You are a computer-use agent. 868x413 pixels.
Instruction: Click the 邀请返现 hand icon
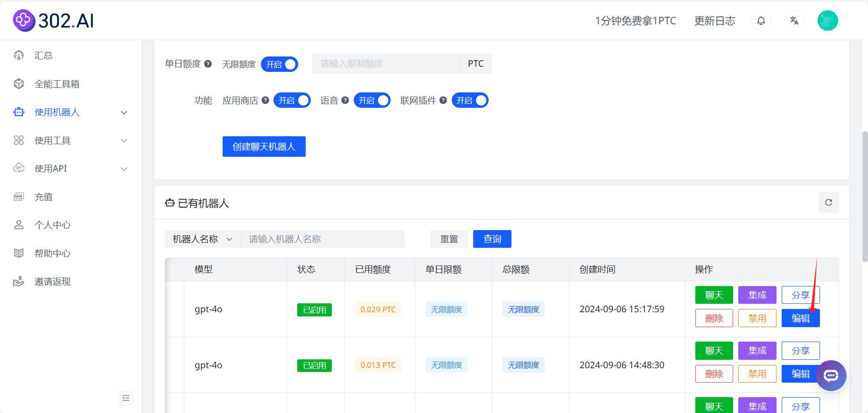(19, 281)
